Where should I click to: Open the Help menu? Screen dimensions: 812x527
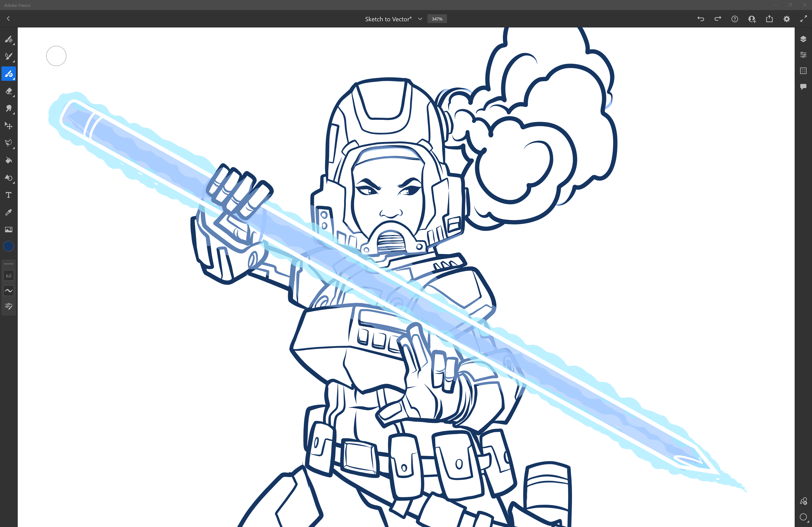pos(735,19)
